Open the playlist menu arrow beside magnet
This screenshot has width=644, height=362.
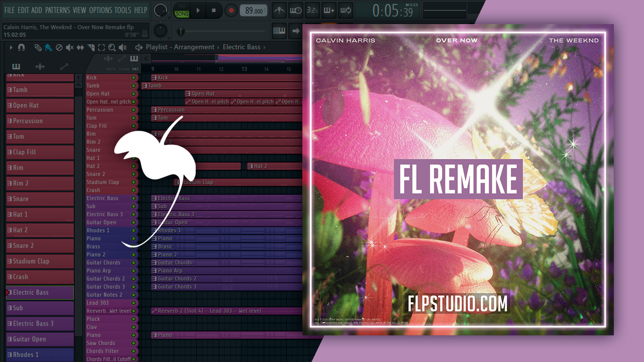coord(11,47)
